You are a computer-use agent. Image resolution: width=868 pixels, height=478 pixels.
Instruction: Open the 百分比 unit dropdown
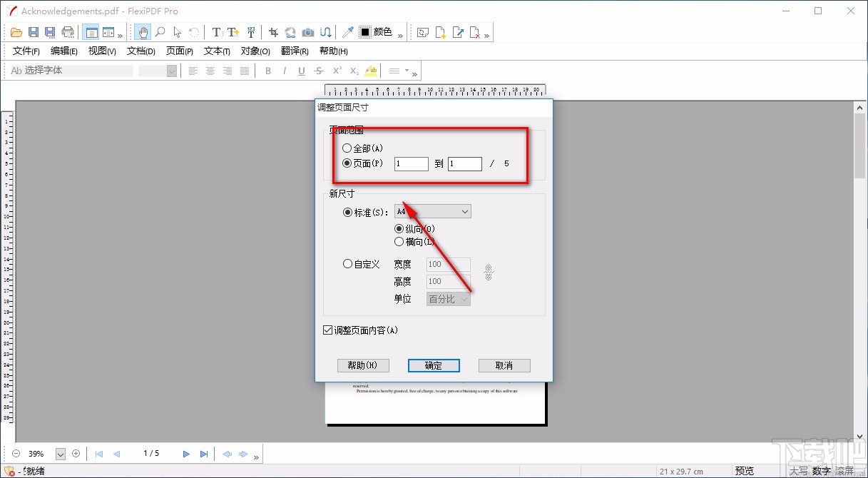click(x=448, y=299)
